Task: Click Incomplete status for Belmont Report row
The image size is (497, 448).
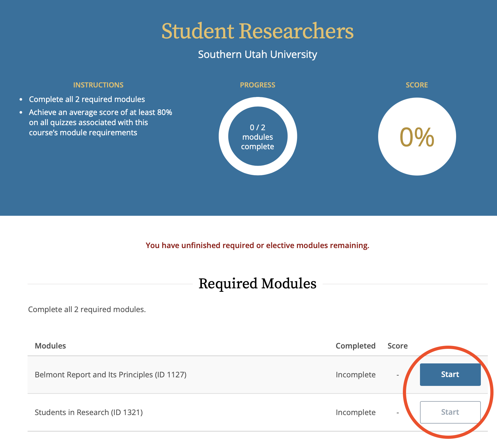Action: (356, 374)
